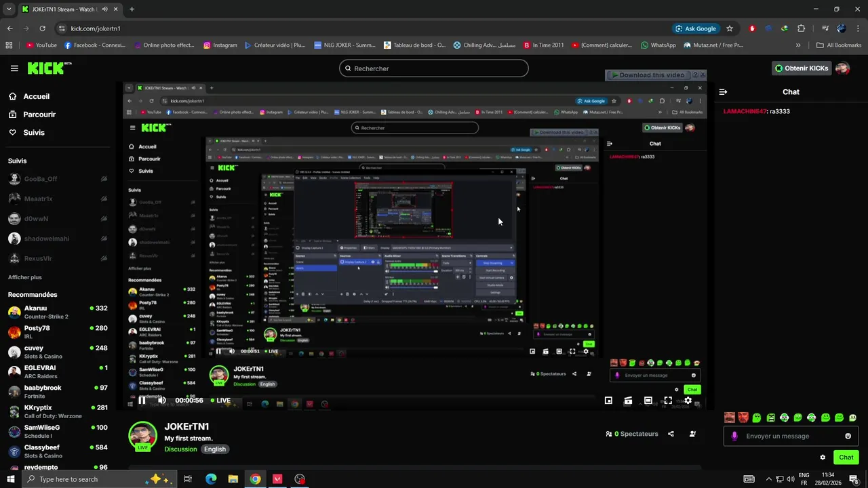Open recommended channel KKryptix
Viewport: 868px width, 488px height.
[x=58, y=411]
